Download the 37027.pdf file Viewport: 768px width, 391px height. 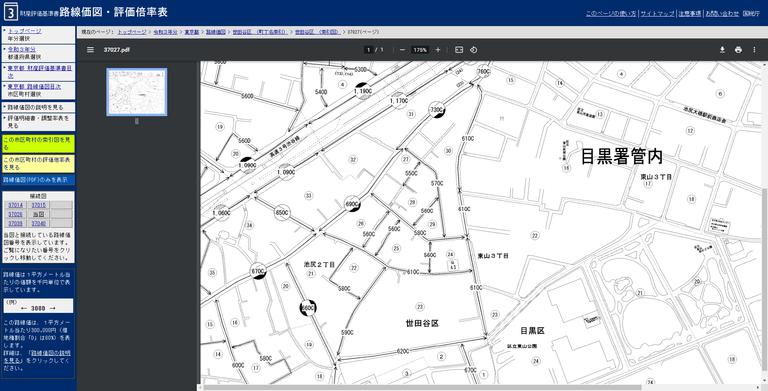(722, 49)
